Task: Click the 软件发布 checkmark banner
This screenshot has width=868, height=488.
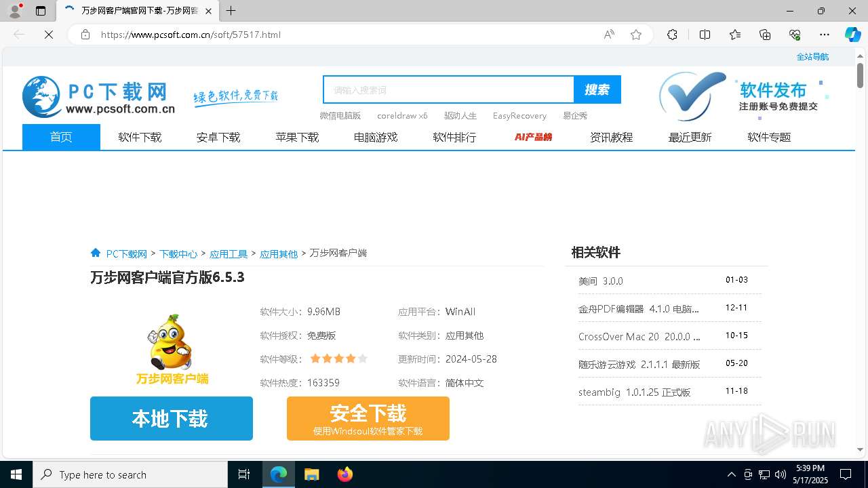Action: [744, 96]
